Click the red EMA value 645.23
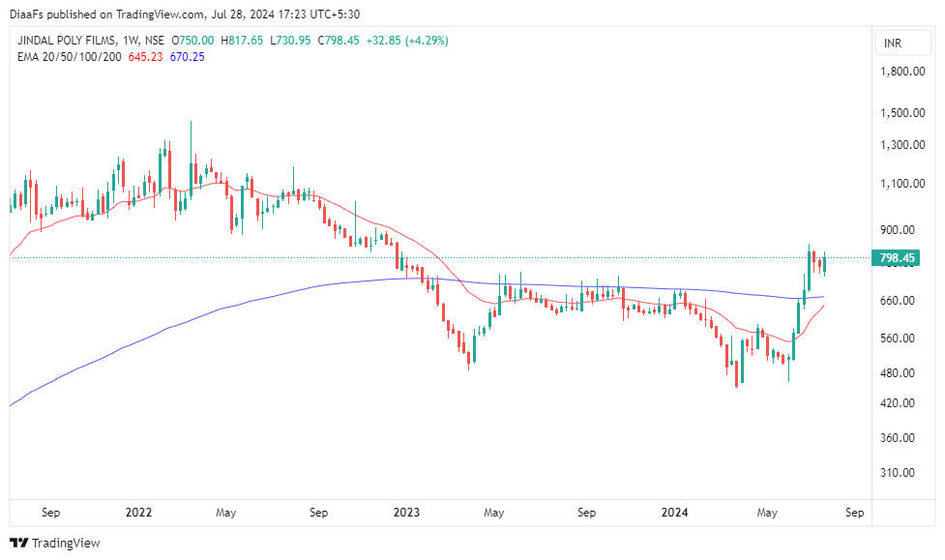This screenshot has height=560, width=945. point(145,57)
